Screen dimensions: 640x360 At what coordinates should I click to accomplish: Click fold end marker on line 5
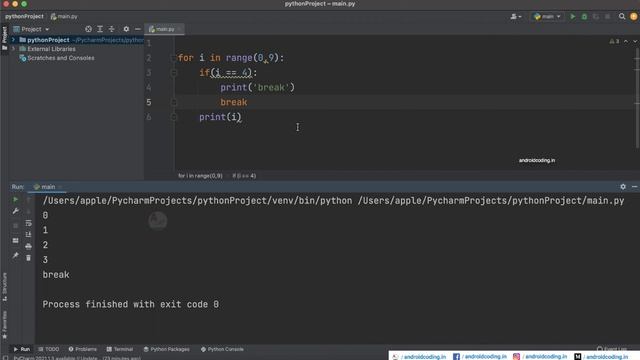point(173,102)
